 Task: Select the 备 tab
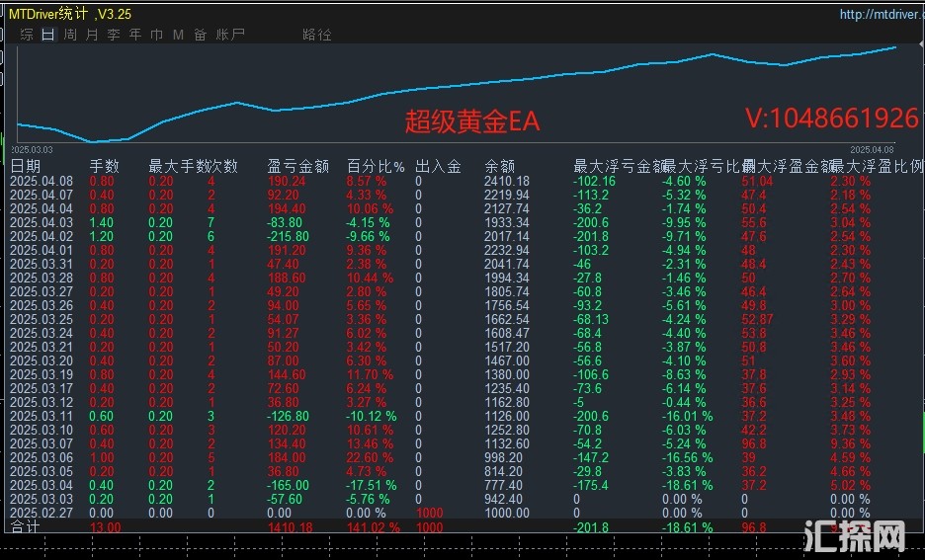[x=200, y=35]
